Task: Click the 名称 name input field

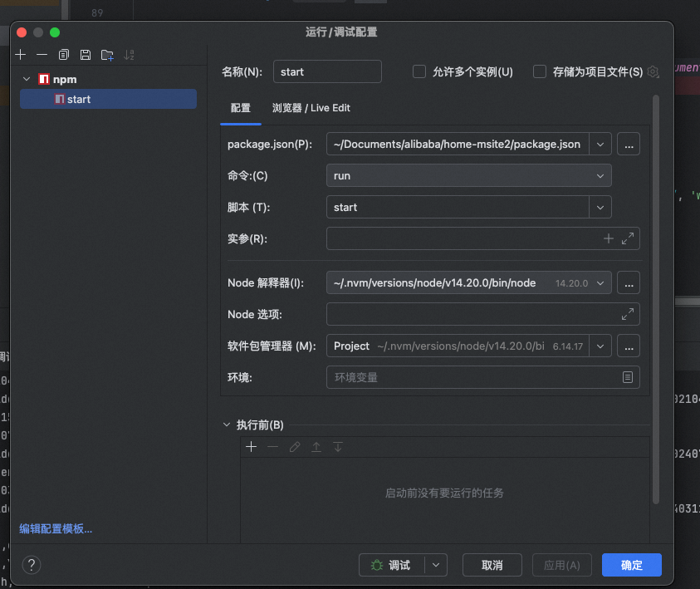Action: pos(327,71)
